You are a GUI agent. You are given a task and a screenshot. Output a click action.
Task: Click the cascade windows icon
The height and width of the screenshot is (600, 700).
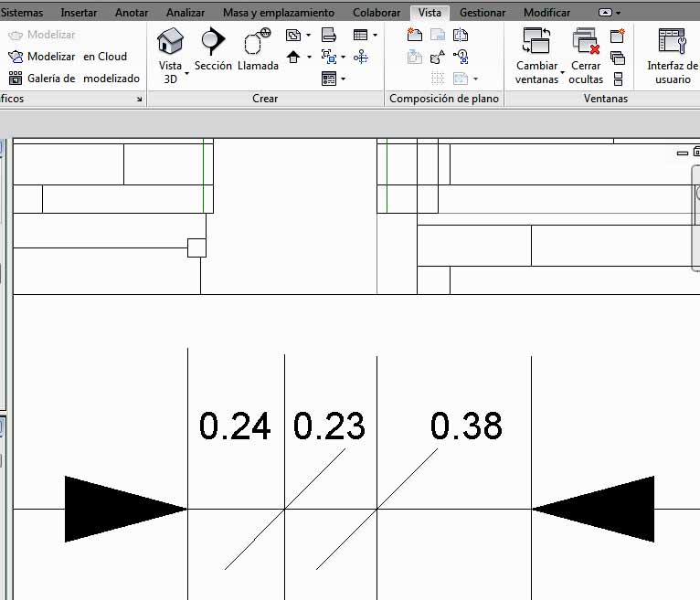(618, 58)
